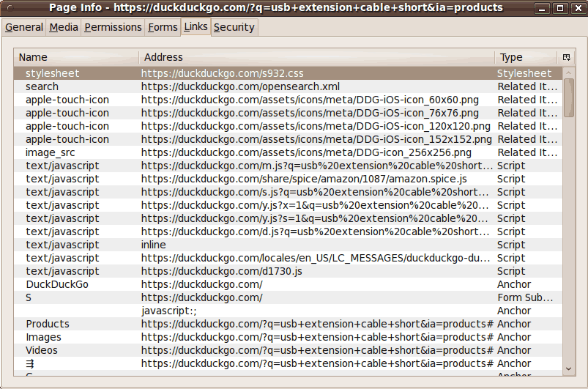Close the Page Info window
This screenshot has width=588, height=389.
coord(578,8)
